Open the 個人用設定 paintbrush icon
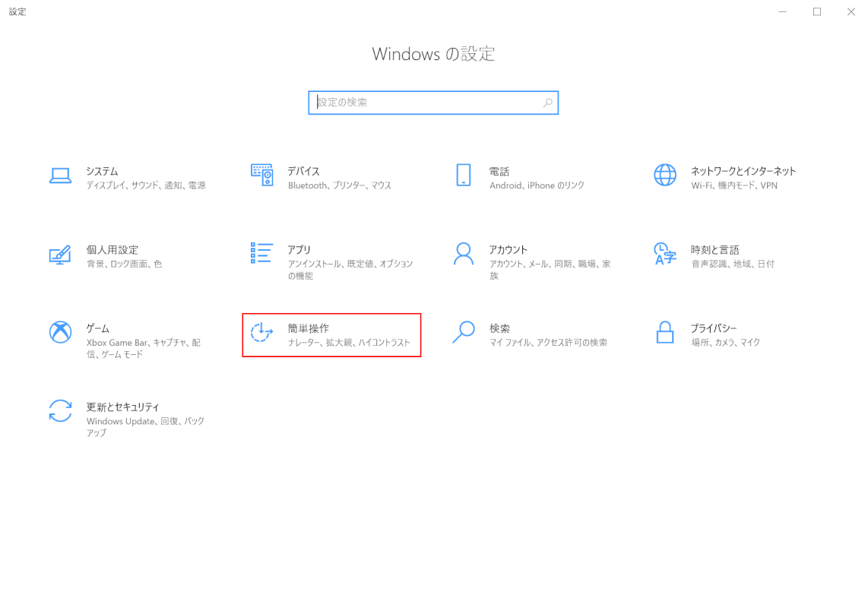 click(x=60, y=255)
